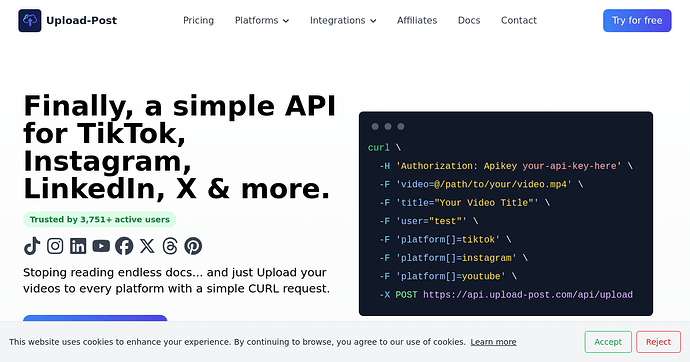Click the Pinterest icon
The width and height of the screenshot is (690, 362).
tap(193, 246)
